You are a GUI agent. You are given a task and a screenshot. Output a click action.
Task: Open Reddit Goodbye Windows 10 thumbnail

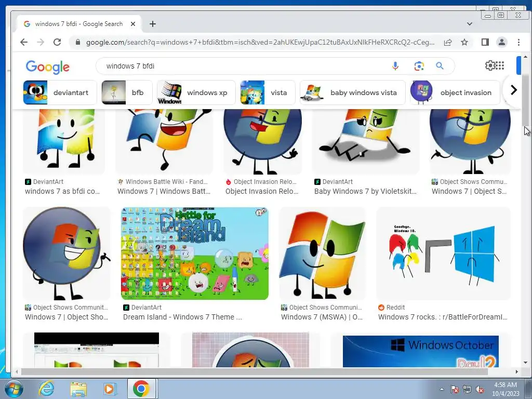click(444, 254)
